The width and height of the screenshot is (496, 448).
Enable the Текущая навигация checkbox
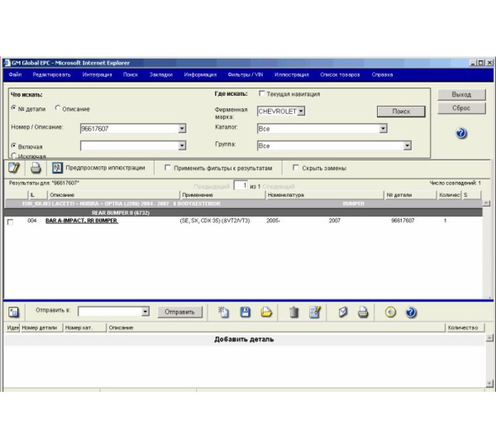click(x=263, y=94)
